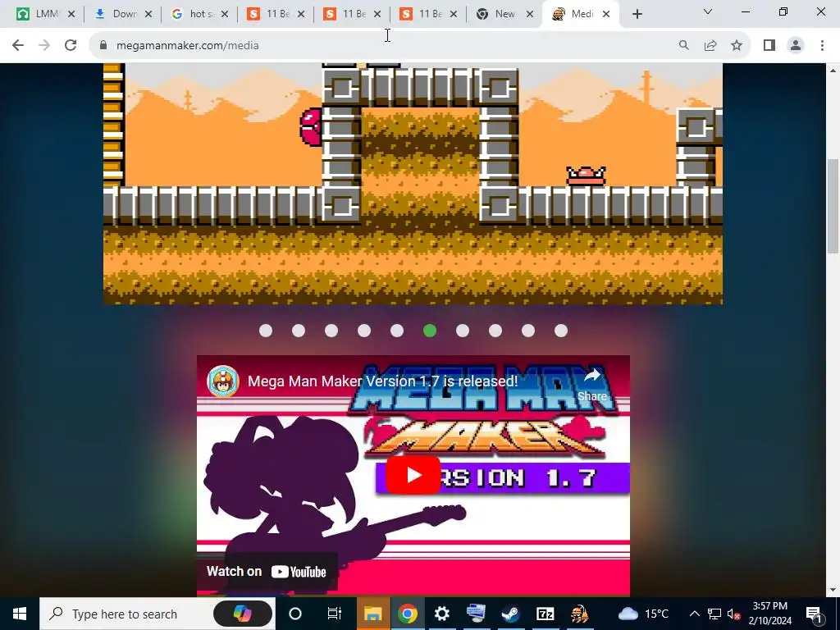Select the tenth carousel dot
The height and width of the screenshot is (630, 840).
point(561,331)
